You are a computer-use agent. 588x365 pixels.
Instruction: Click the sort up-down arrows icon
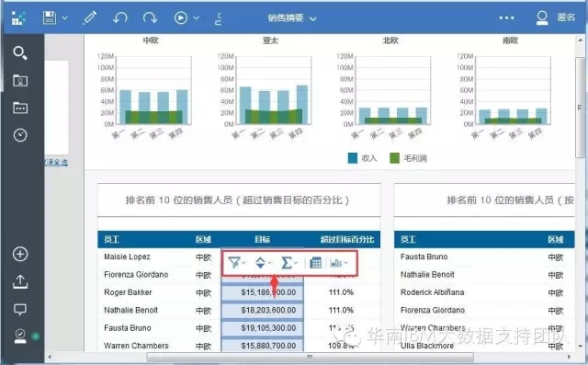tap(260, 263)
